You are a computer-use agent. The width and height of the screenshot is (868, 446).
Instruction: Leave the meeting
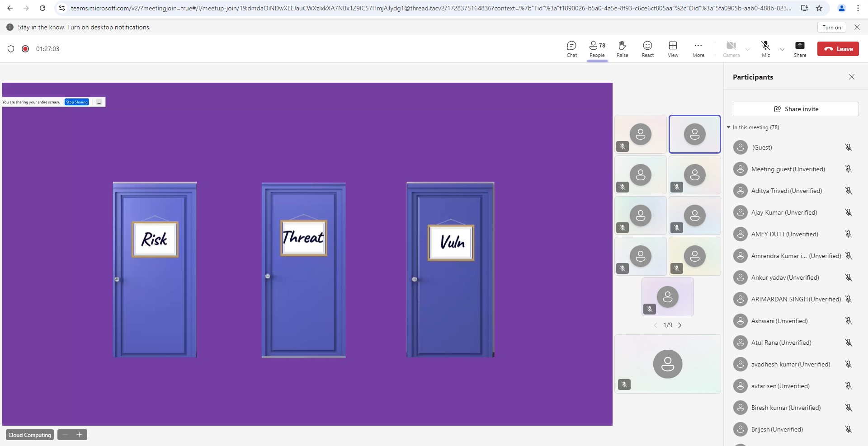(x=838, y=49)
